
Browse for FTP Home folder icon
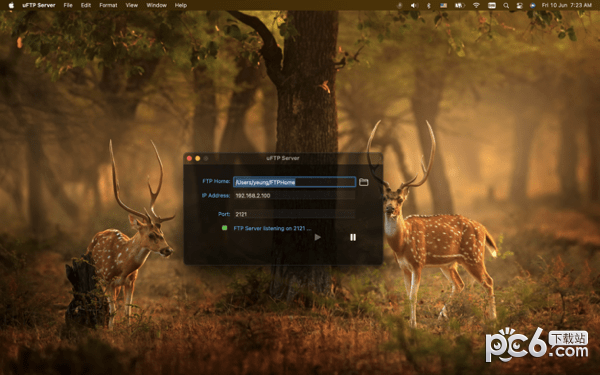[364, 182]
